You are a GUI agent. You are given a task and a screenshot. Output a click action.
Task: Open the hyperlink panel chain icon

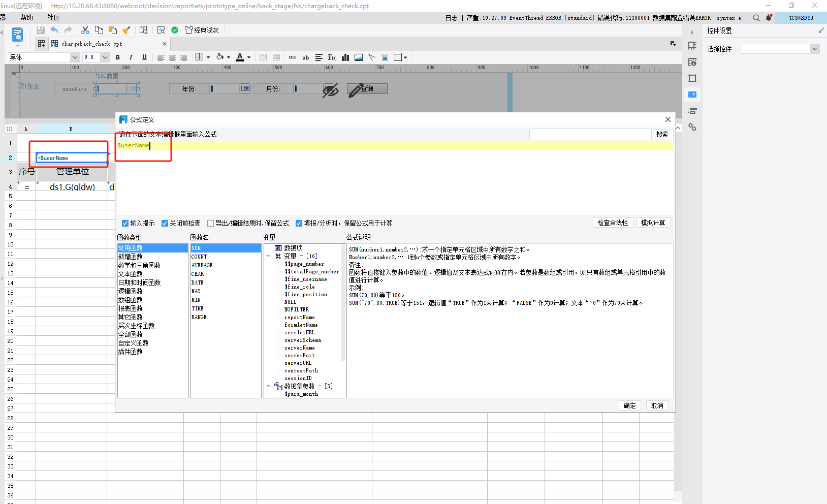[692, 127]
